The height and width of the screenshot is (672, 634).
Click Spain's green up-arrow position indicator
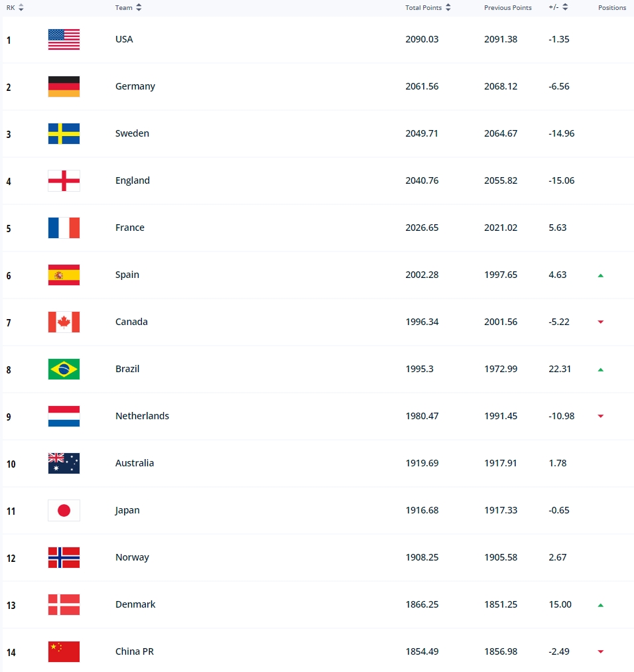click(601, 275)
